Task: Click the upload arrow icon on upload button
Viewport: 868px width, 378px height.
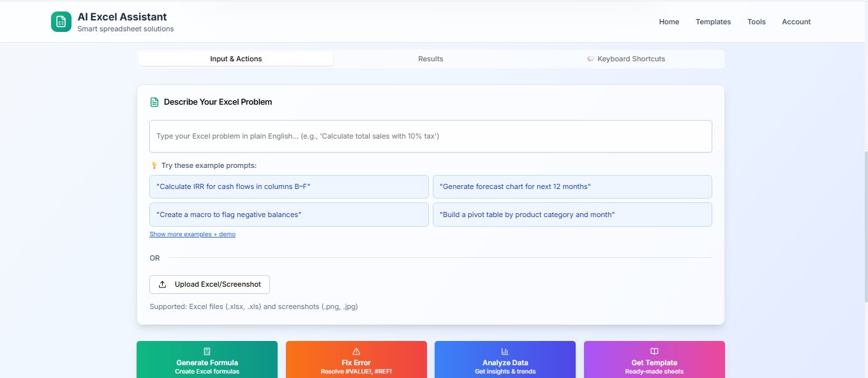Action: 163,284
